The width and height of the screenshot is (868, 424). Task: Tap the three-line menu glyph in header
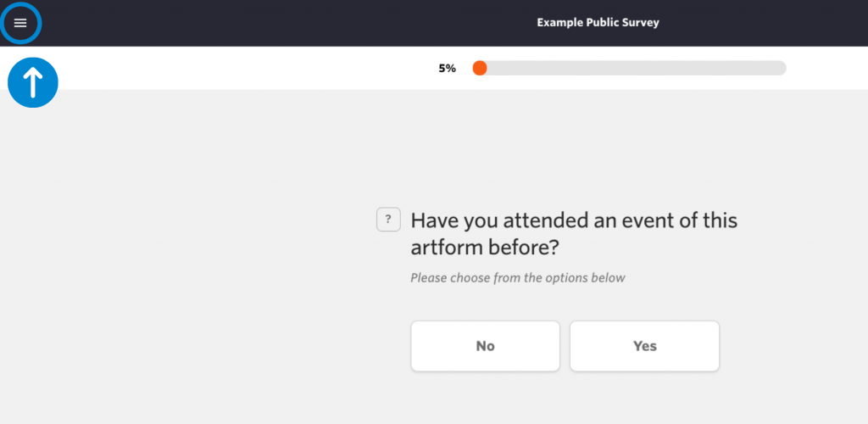[20, 23]
